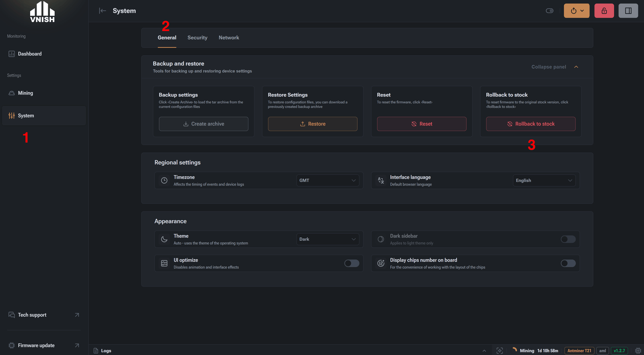Click the Mining hard-hat icon in sidebar

(12, 93)
